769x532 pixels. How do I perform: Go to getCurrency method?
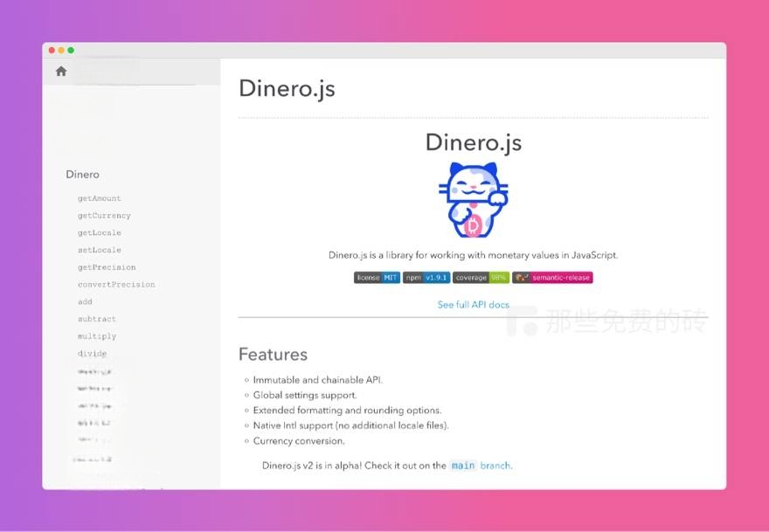(104, 216)
